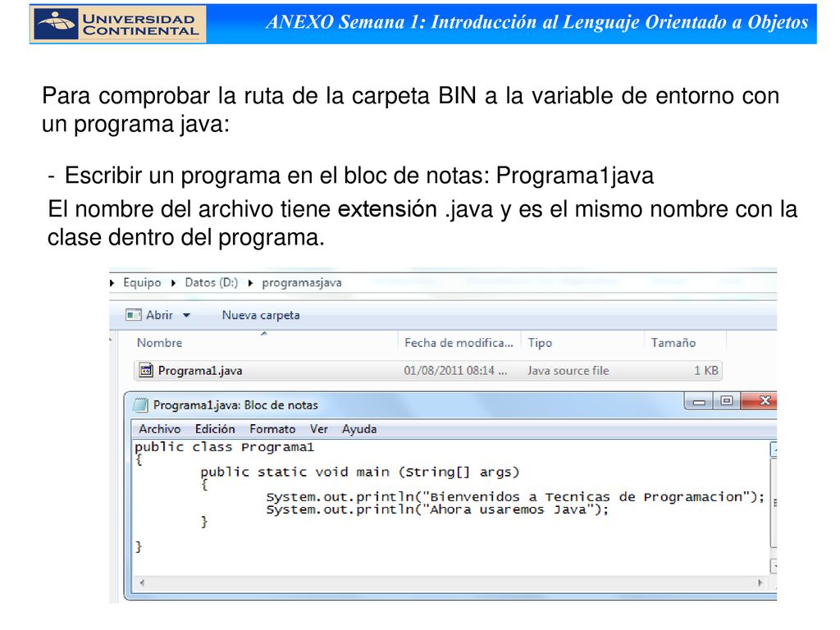Minimize the Notepad window
The image size is (840, 630).
(699, 401)
